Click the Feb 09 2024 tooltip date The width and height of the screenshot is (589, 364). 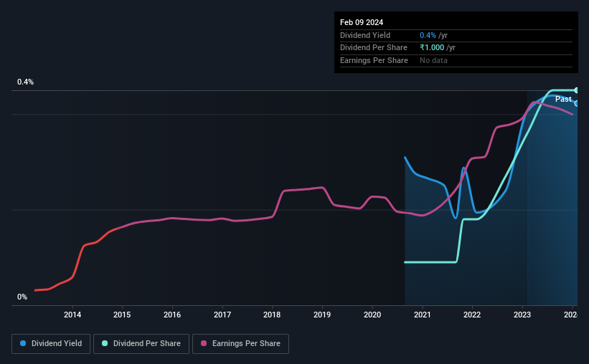(x=362, y=22)
